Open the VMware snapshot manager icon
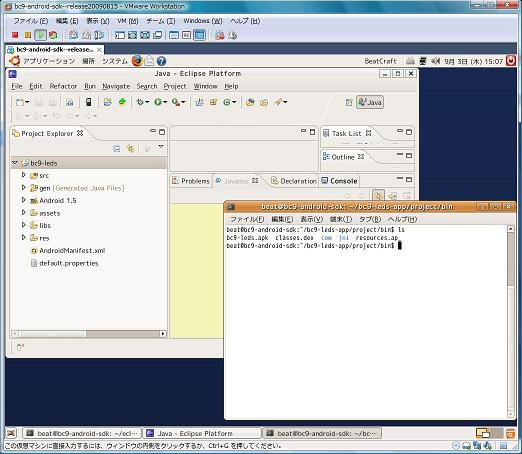 [99, 35]
